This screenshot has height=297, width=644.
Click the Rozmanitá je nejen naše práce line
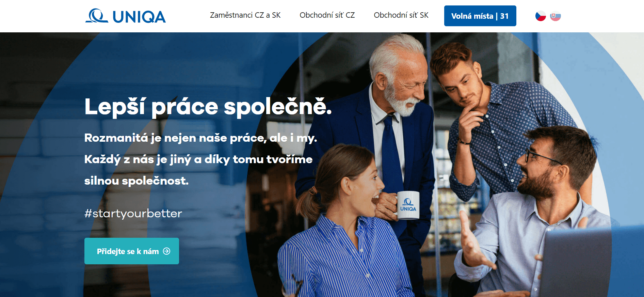point(200,138)
